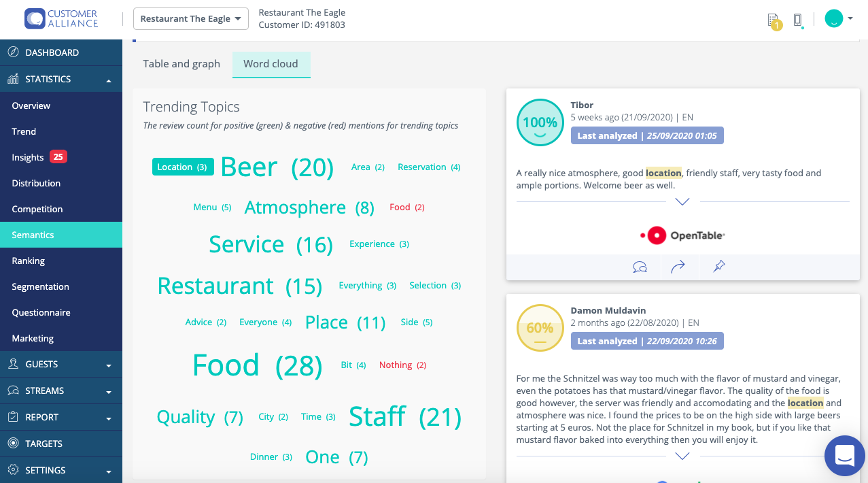This screenshot has height=483, width=868.
Task: Click the Guests person icon
Action: 13,364
